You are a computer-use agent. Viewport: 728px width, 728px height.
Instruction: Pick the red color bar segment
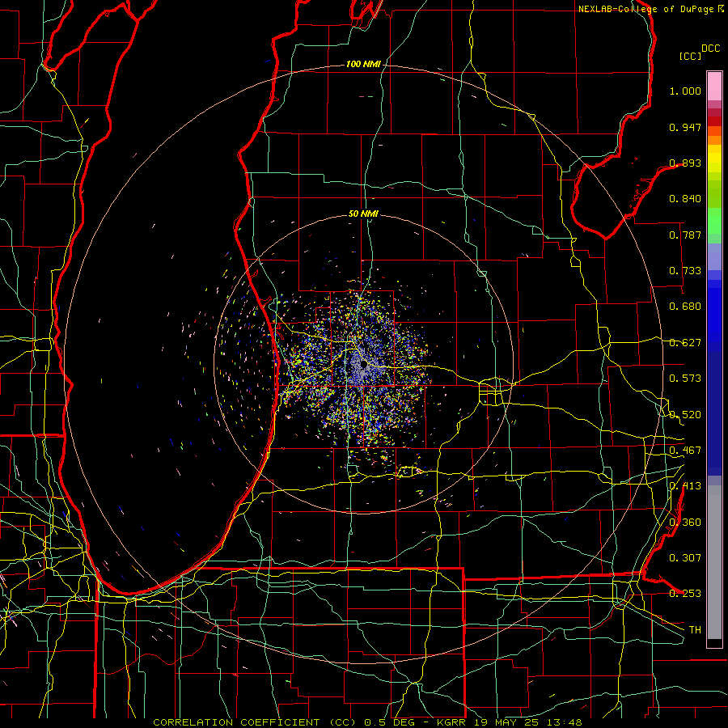(714, 121)
